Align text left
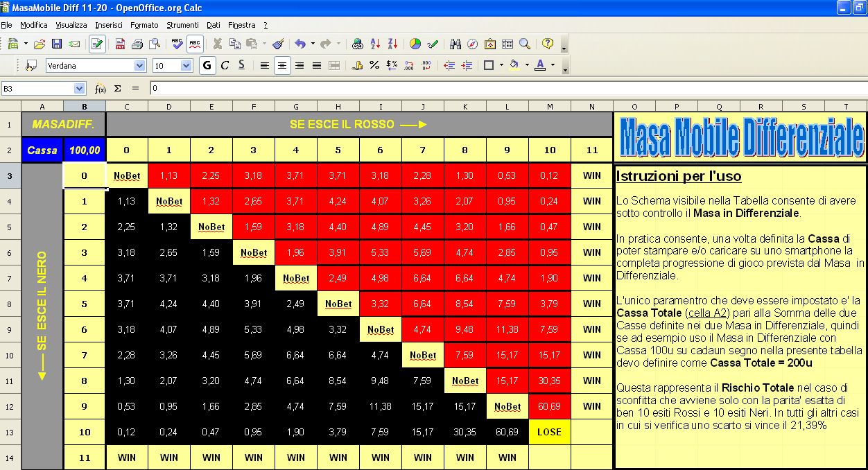Screen dimensions: 868x470 pos(265,65)
